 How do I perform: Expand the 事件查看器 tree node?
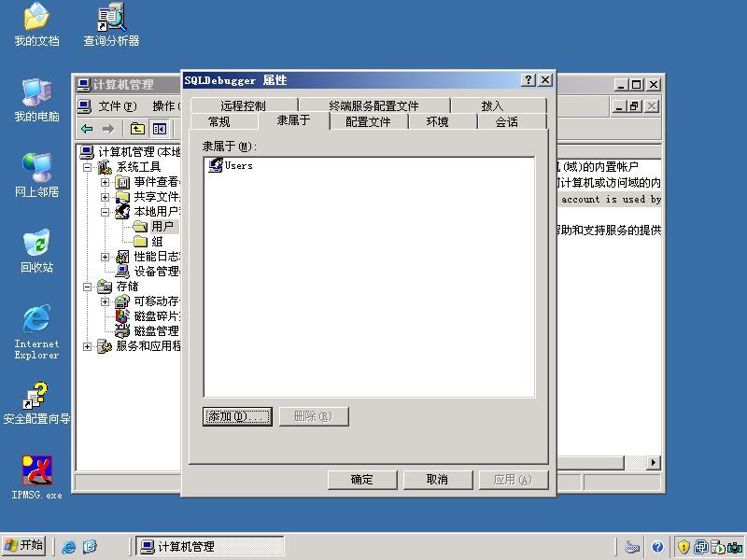pyautogui.click(x=105, y=182)
